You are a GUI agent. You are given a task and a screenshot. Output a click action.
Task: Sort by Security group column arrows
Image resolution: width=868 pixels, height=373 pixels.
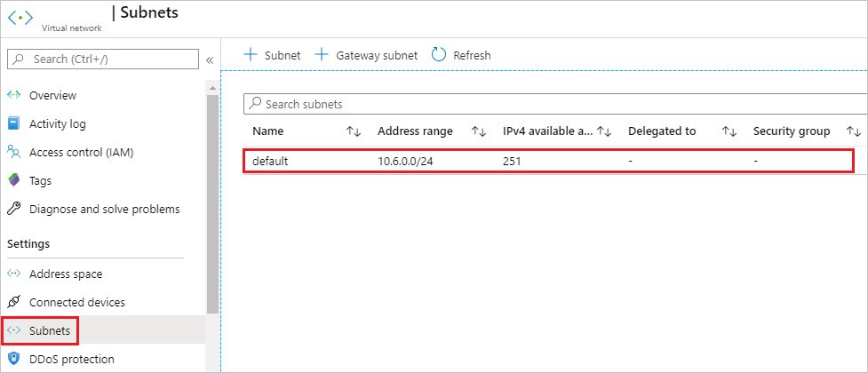(x=854, y=131)
